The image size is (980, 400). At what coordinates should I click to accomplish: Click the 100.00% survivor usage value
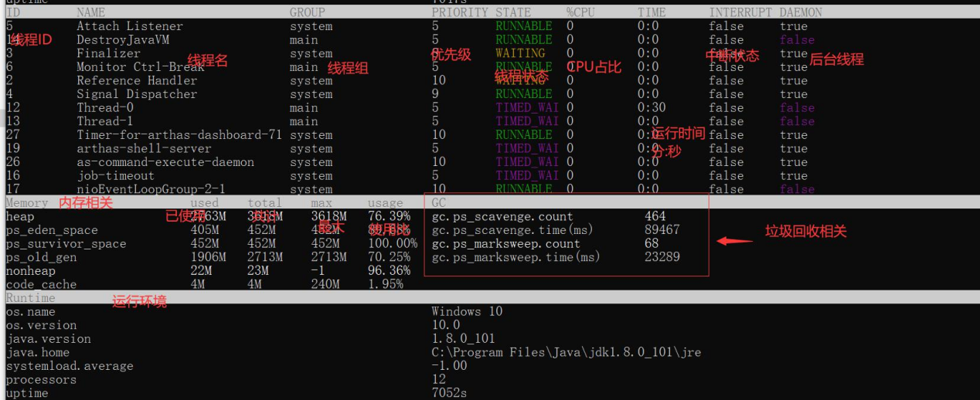point(393,244)
